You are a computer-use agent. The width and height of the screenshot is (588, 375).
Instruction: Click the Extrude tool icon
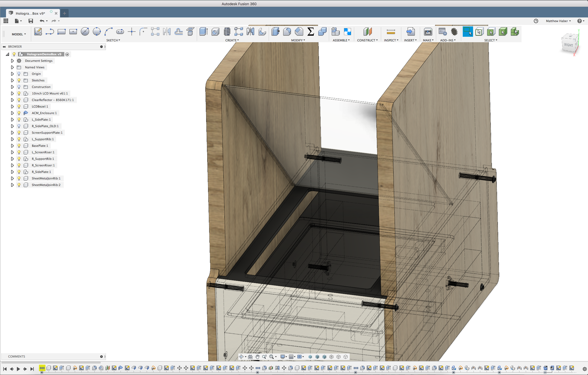(x=204, y=32)
